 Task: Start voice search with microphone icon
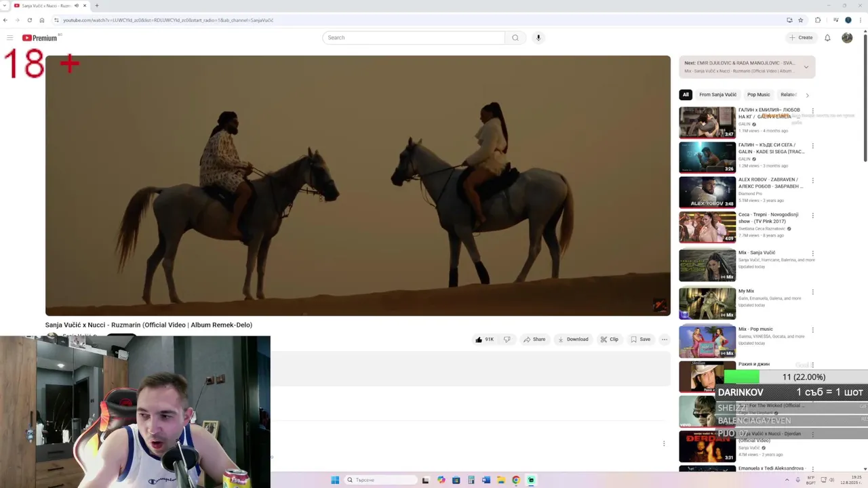538,38
